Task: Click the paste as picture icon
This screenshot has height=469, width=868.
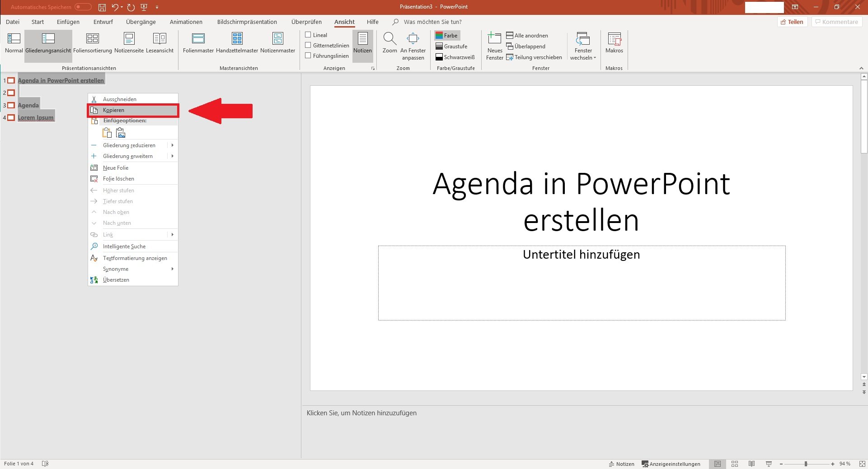Action: 121,133
